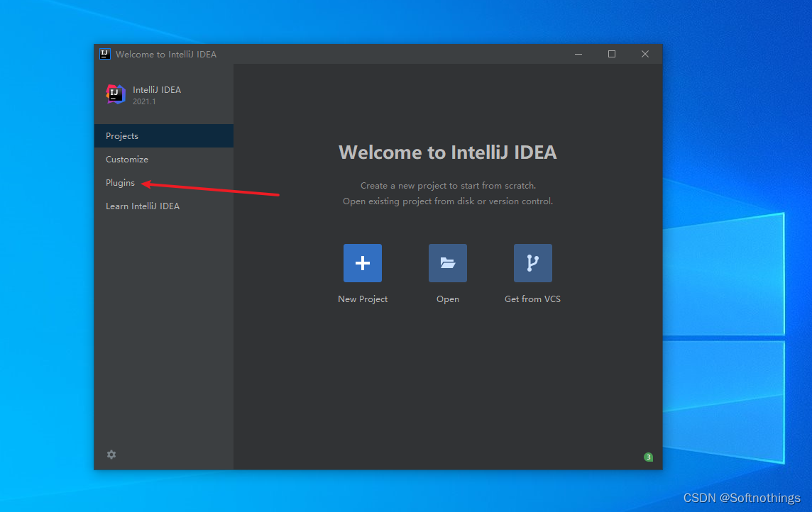
Task: Minimize the Welcome to IntelliJ IDEA window
Action: coord(578,54)
